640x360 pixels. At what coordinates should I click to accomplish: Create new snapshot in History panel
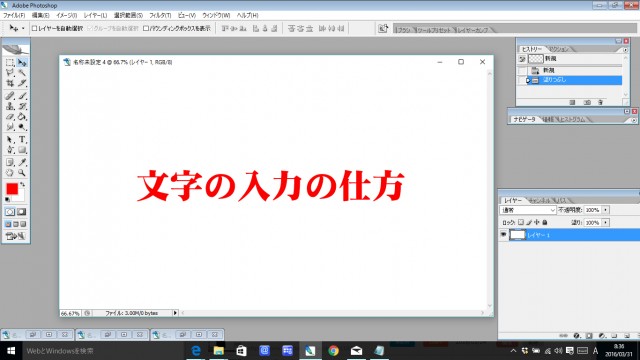click(x=587, y=102)
